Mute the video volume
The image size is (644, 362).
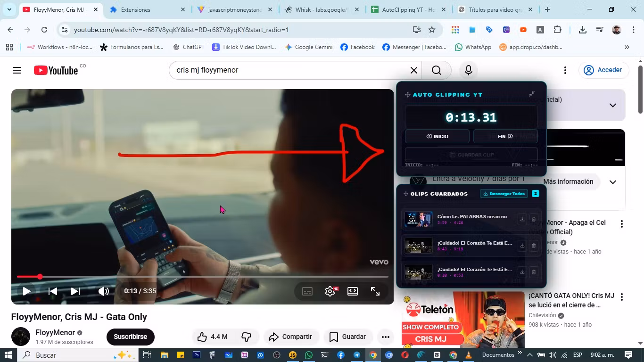point(104,291)
